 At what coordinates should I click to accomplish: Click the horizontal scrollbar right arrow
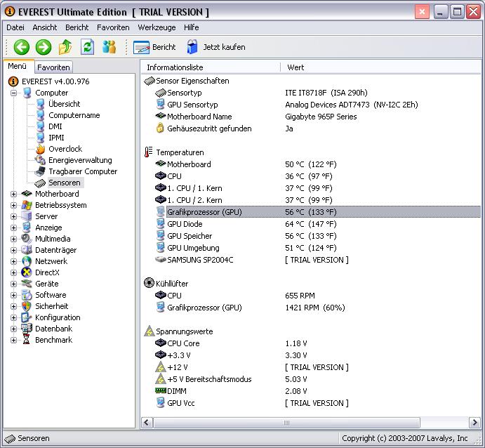pos(474,422)
